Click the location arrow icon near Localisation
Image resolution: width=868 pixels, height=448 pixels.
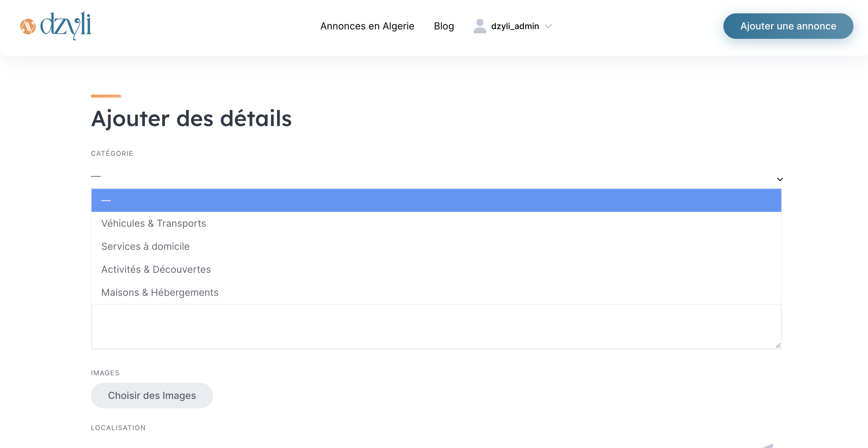coord(768,446)
